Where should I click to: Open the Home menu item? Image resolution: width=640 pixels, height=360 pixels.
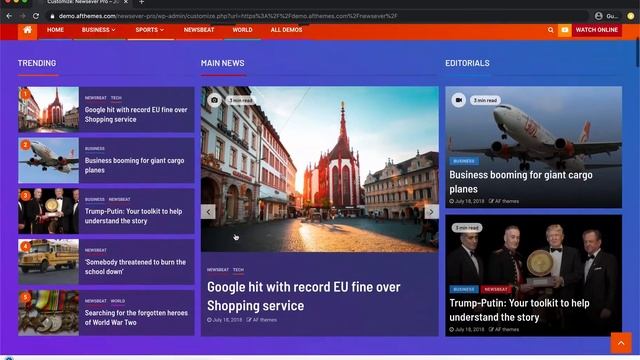point(55,30)
